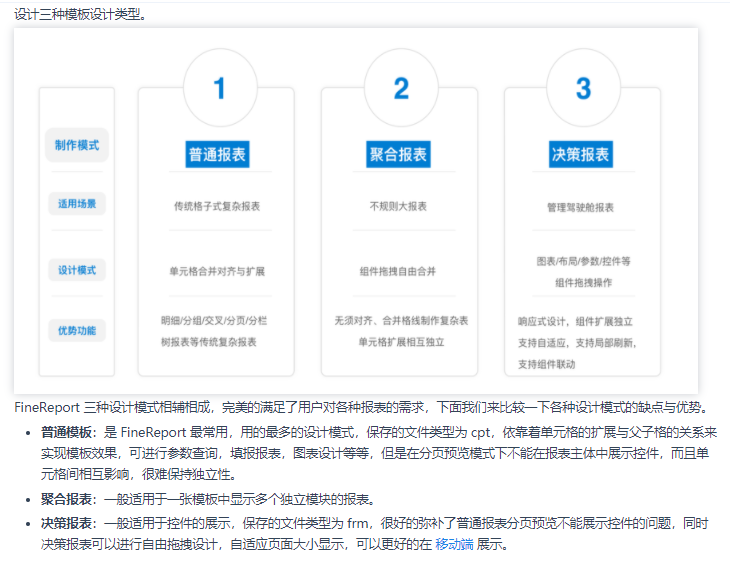Screen dimensions: 730x570
Task: Select the 制作模式 label
Action: pyautogui.click(x=77, y=145)
